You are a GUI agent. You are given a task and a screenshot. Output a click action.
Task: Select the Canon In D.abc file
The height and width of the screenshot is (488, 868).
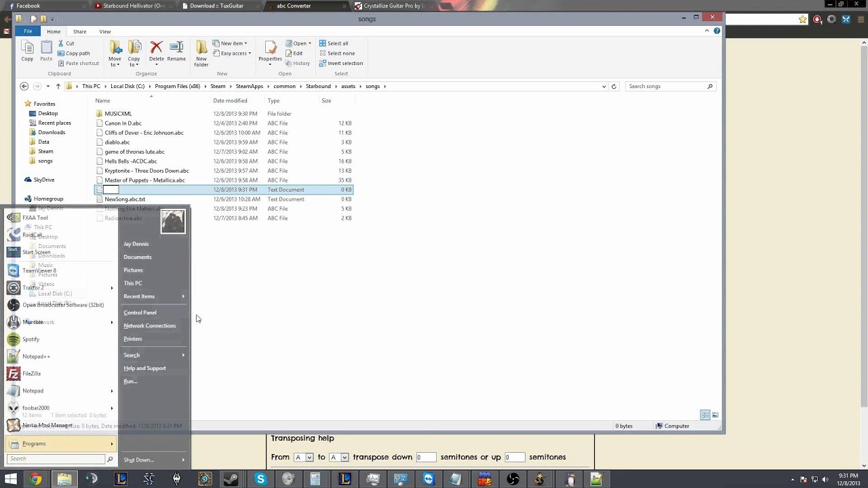[x=123, y=123]
